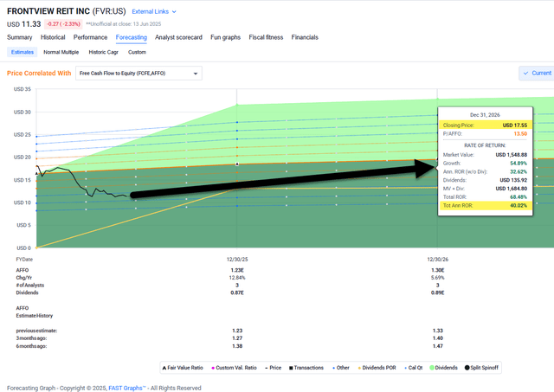Switch to the Historical tab
554x392 pixels.
(x=53, y=37)
